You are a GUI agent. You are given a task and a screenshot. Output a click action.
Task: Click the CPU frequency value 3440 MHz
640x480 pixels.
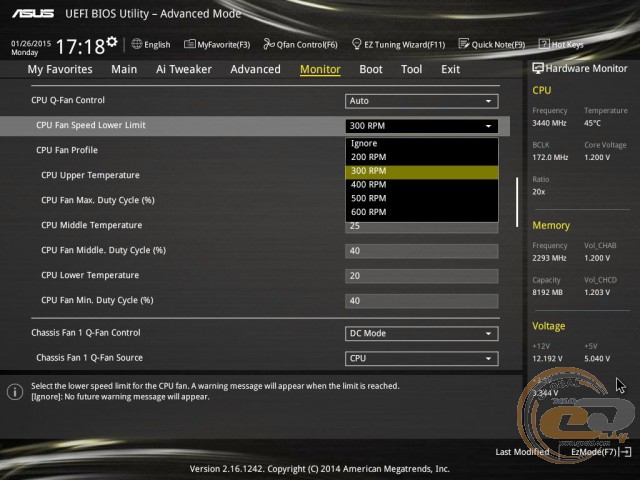pyautogui.click(x=549, y=123)
